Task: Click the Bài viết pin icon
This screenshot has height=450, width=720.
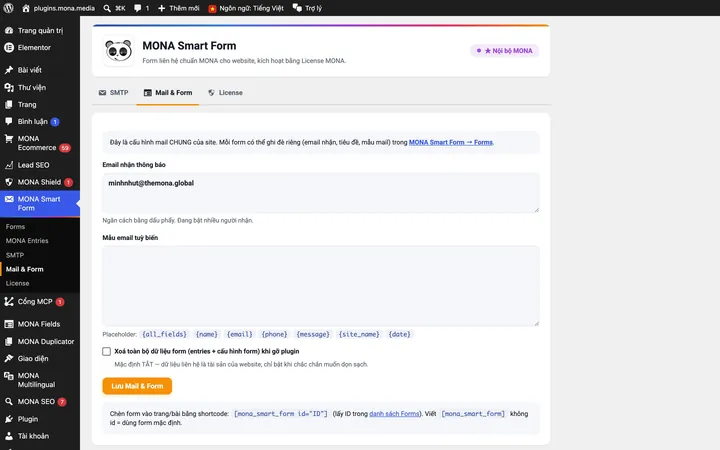Action: [x=9, y=70]
